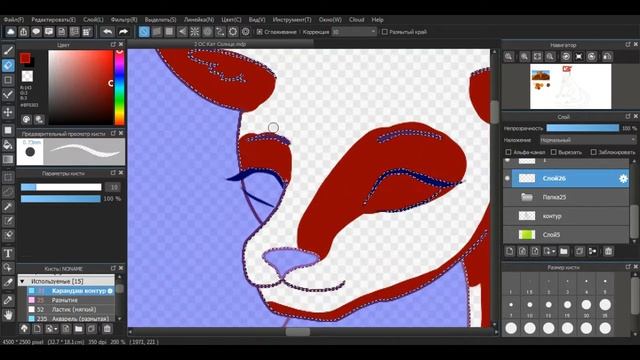This screenshot has height=360, width=640.
Task: Switch to the document tab above the canvas
Action: point(220,44)
